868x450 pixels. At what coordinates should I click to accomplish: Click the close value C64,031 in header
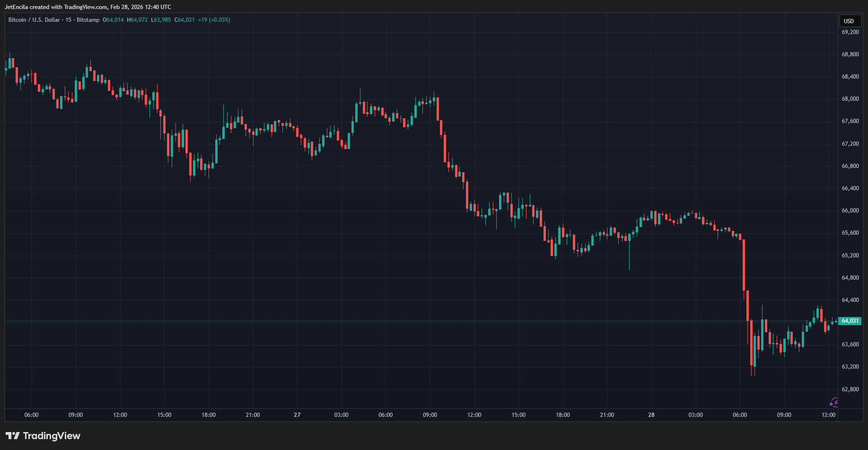(184, 20)
